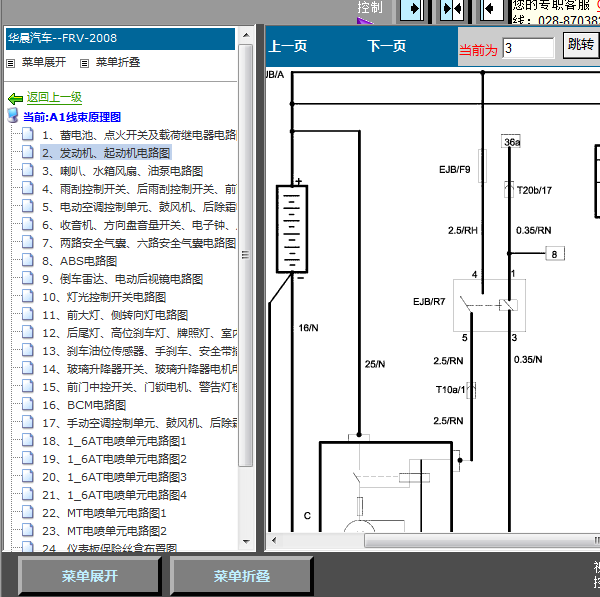Click 当前:A1线束原理图 tree node
The image size is (600, 597).
point(72,117)
